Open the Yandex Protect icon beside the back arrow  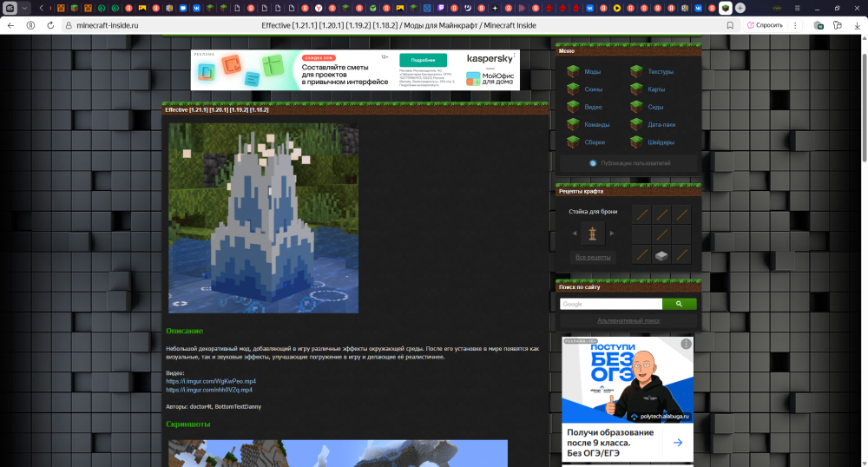30,25
